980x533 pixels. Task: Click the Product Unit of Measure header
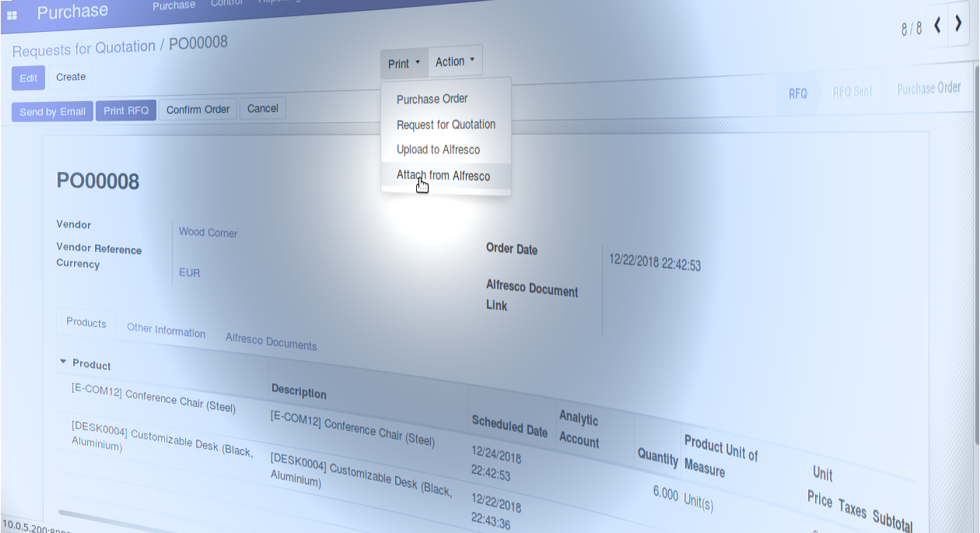pos(720,455)
